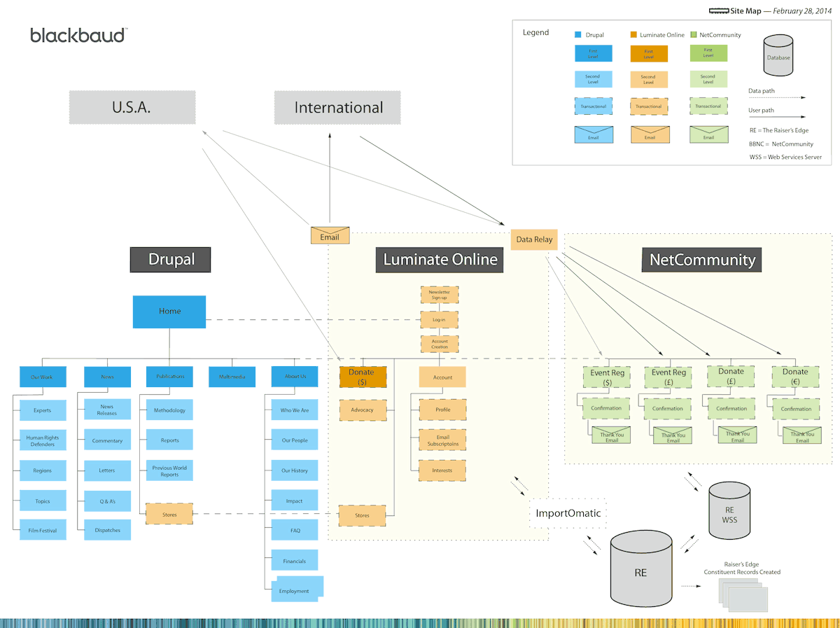The height and width of the screenshot is (628, 840).
Task: Click the RE database cylinder
Action: pos(640,568)
